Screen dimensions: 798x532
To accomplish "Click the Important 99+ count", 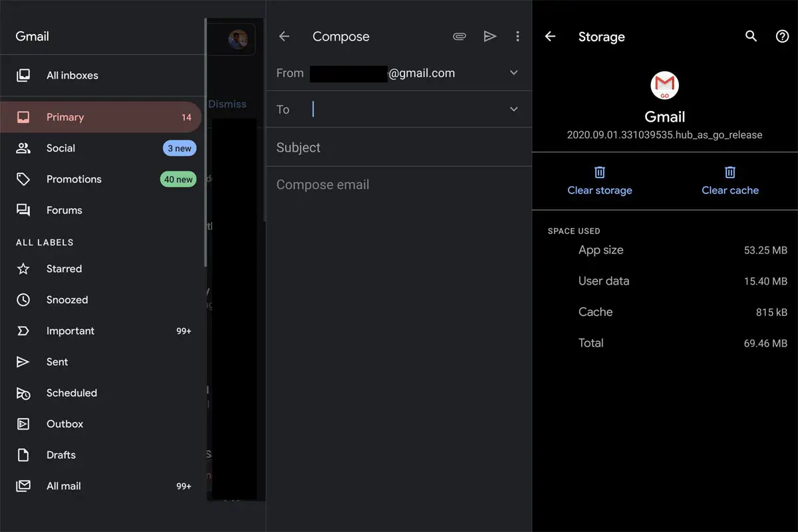I will [184, 331].
